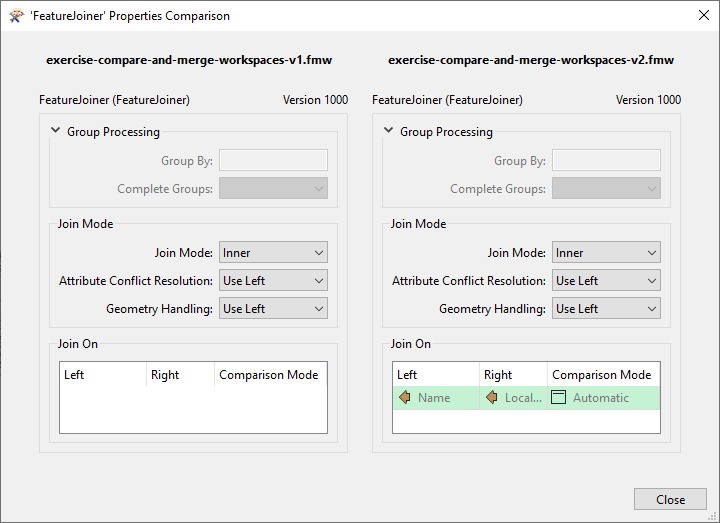Click left table Comparison Mode header

click(269, 375)
